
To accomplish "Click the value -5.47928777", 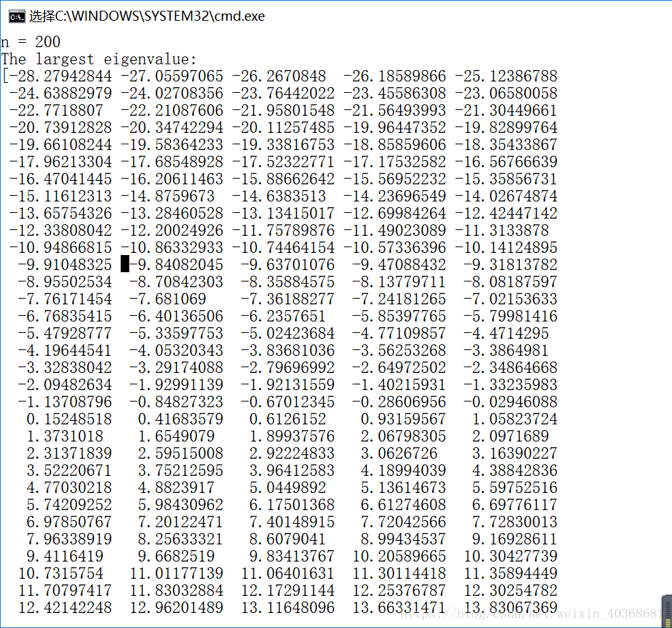I will point(65,334).
